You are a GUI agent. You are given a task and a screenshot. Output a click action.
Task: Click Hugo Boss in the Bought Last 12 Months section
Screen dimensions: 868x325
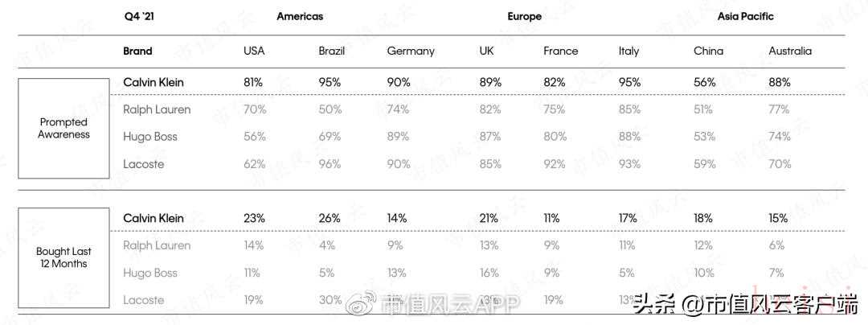point(149,273)
